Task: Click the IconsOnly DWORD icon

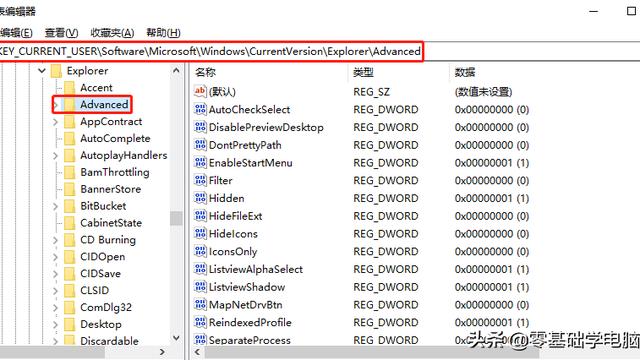Action: coord(200,251)
